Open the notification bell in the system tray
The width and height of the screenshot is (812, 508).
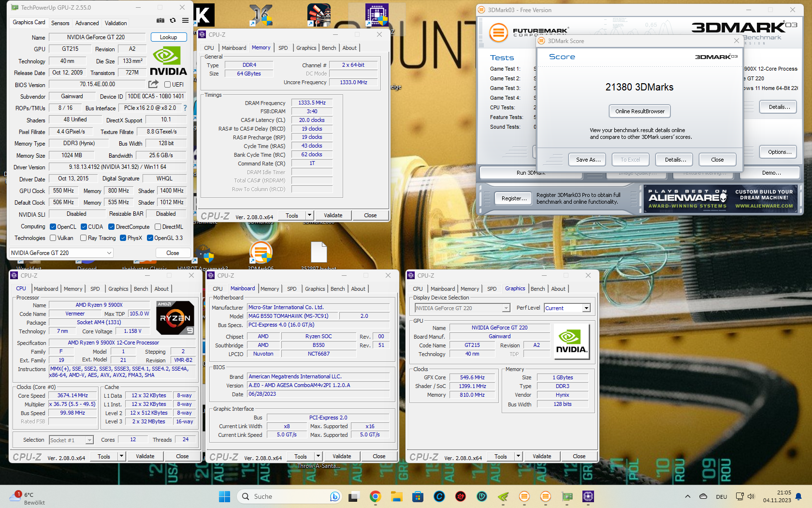click(798, 496)
